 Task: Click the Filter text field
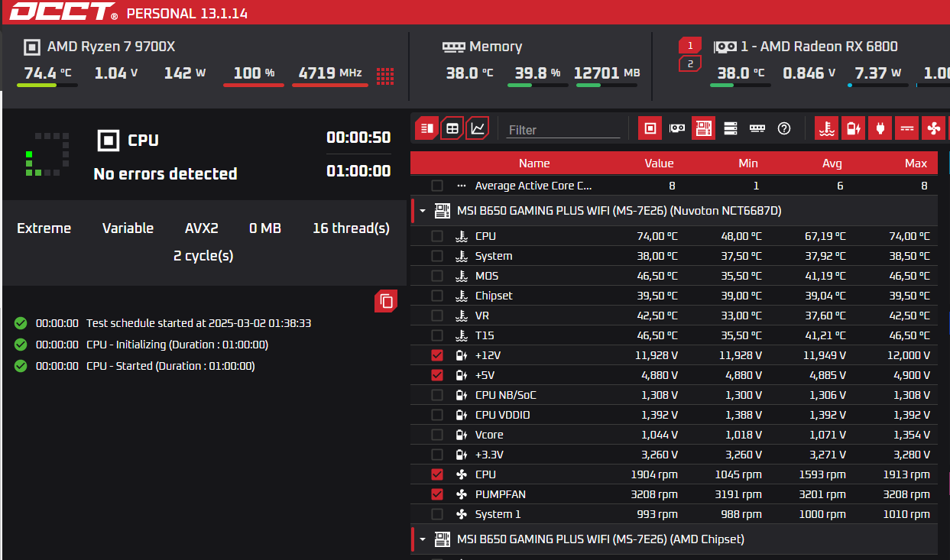pyautogui.click(x=563, y=130)
